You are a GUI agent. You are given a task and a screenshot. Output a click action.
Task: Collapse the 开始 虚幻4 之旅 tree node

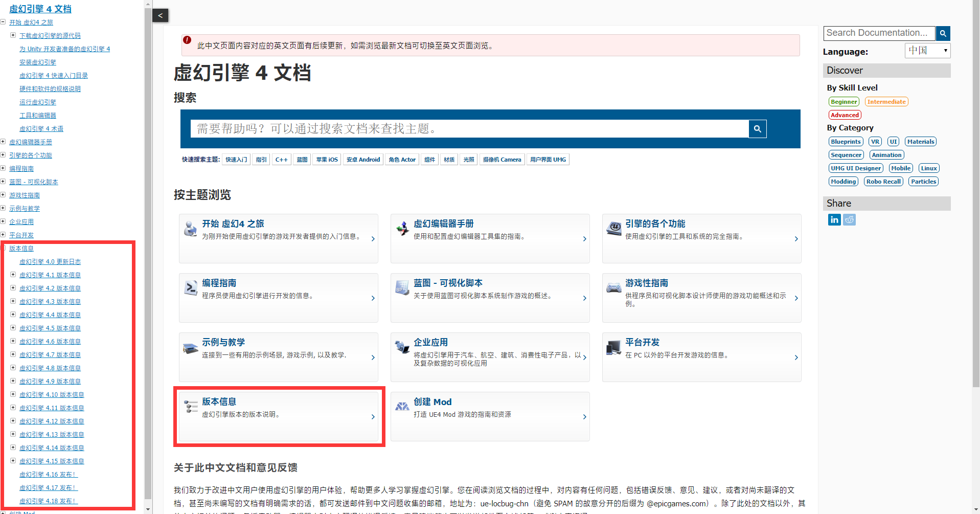click(3, 22)
